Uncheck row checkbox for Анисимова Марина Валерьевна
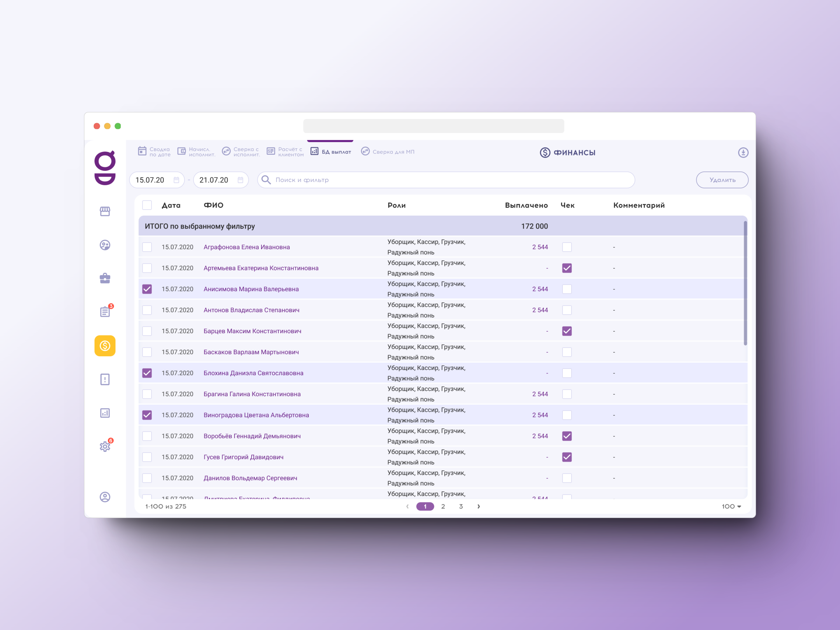The width and height of the screenshot is (840, 630). point(147,289)
